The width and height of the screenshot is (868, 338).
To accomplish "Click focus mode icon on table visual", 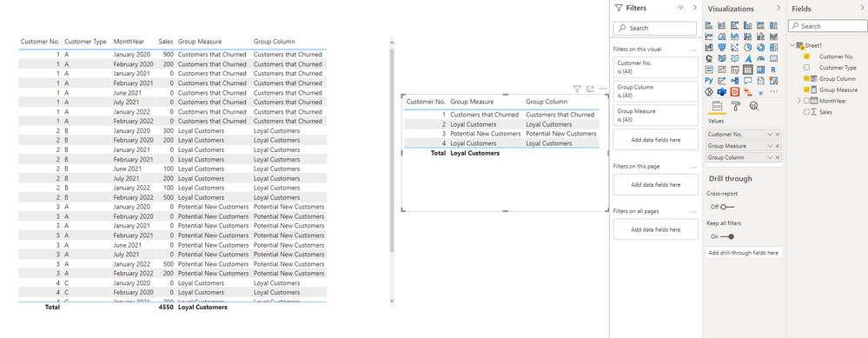I will (x=590, y=89).
